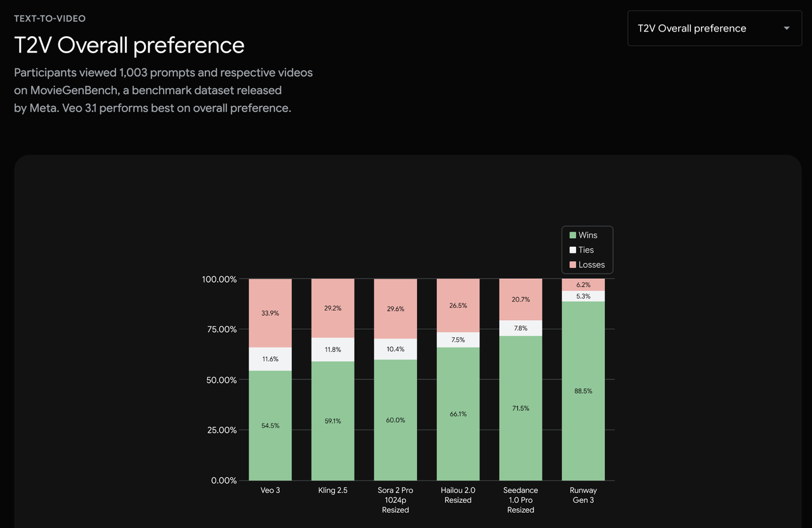Image resolution: width=812 pixels, height=528 pixels.
Task: Toggle the Wins legend entry
Action: pos(587,235)
